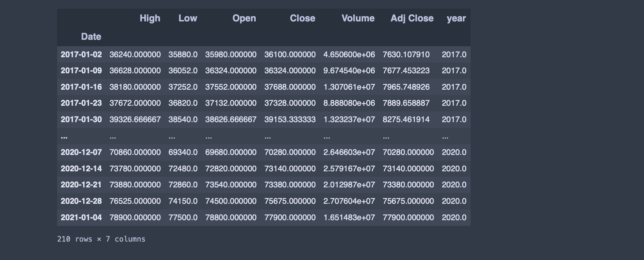Viewport: 644px width, 260px height.
Task: Click Low value 74150.0
Action: 183,201
